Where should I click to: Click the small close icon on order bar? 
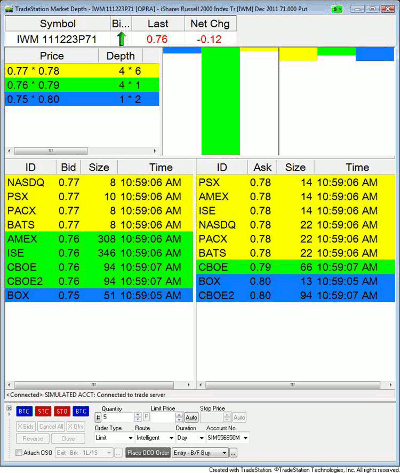tap(9, 408)
